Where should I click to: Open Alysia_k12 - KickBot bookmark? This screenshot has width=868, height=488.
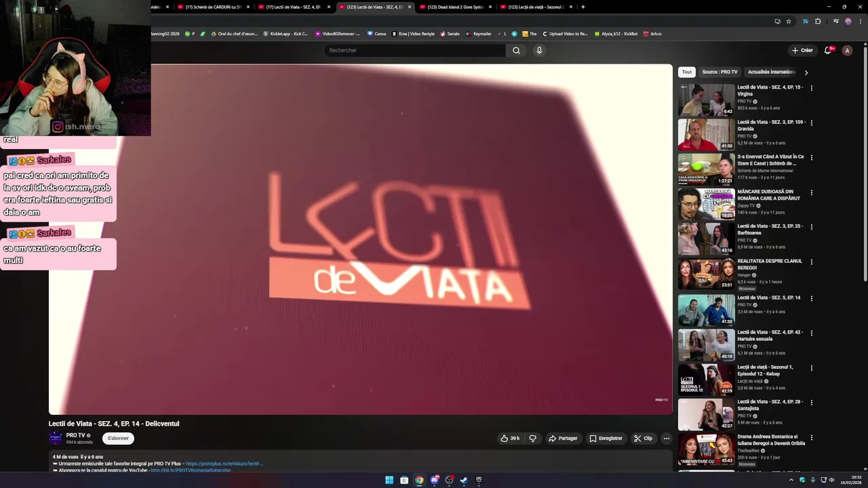tap(616, 33)
